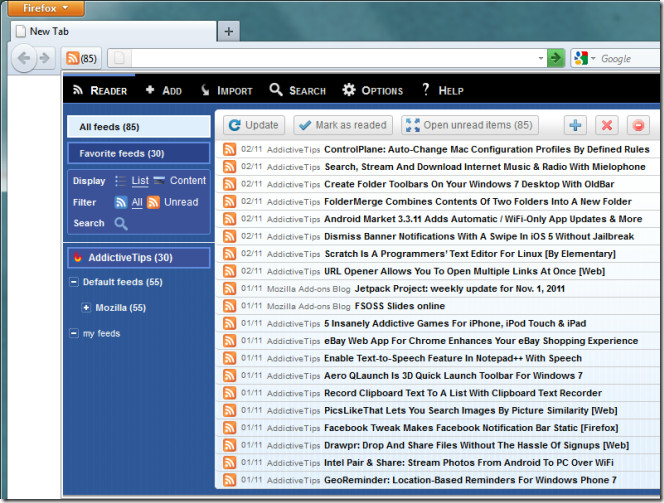Open my feeds label

click(102, 334)
